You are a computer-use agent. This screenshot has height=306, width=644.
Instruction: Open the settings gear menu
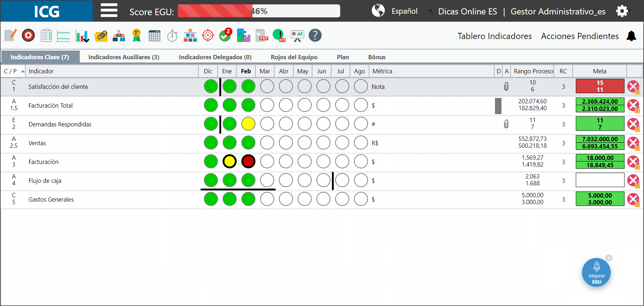[x=622, y=11]
